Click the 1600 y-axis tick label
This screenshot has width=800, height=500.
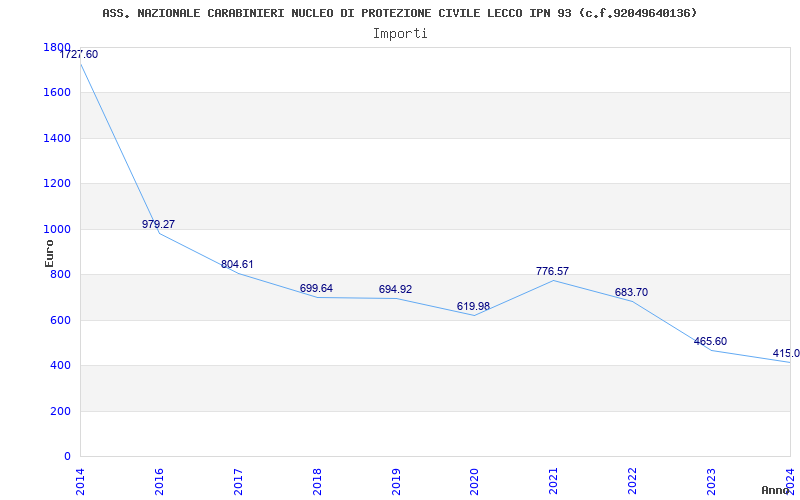[x=57, y=93]
